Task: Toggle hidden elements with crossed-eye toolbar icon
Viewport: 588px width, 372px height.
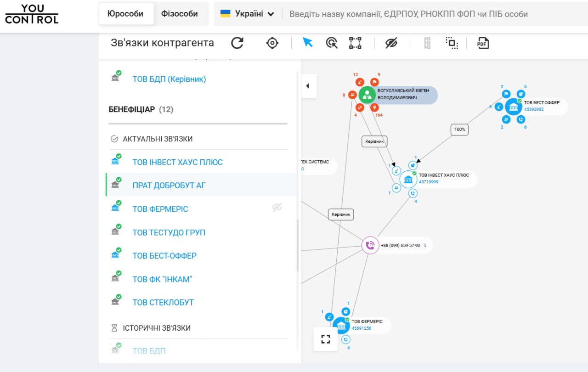Action: click(391, 43)
